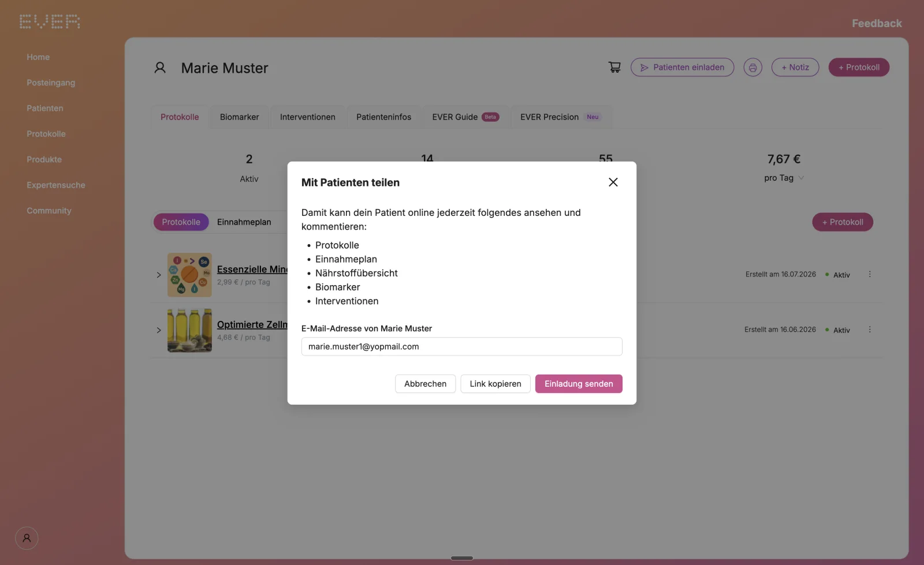Click the Aktiv status for 16.06.2026
The width and height of the screenshot is (924, 565).
[838, 330]
